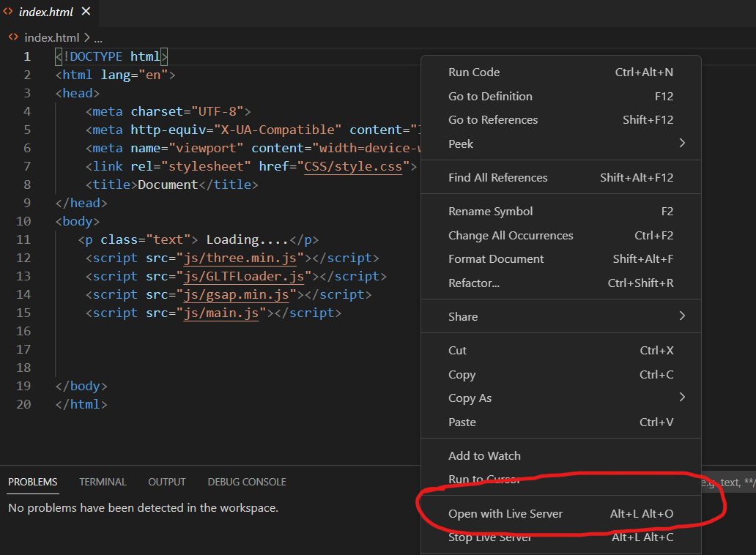Click the "X-UA-Compatible" value on line 5
Image resolution: width=756 pixels, height=555 pixels.
[x=278, y=130]
